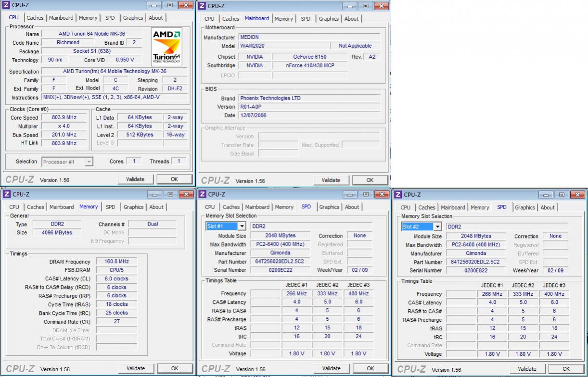Click OK in the CPU tab window
Screen dimensions: 588x377
[174, 179]
